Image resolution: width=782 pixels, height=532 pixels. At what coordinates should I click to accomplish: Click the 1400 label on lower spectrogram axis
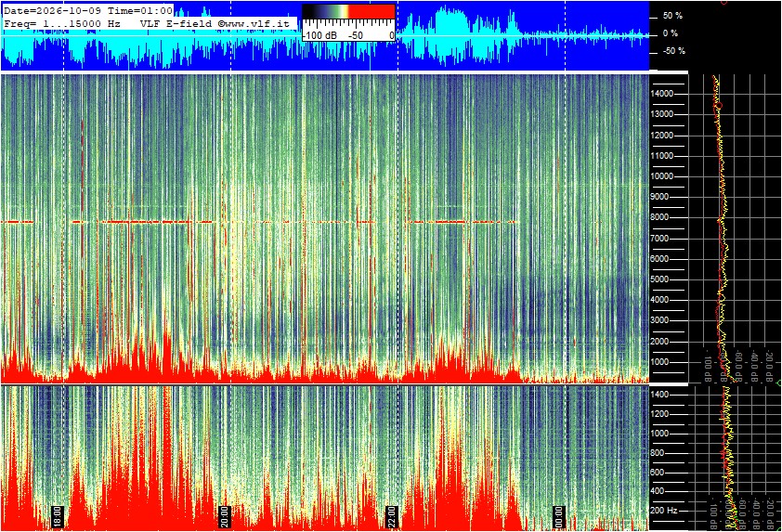660,395
